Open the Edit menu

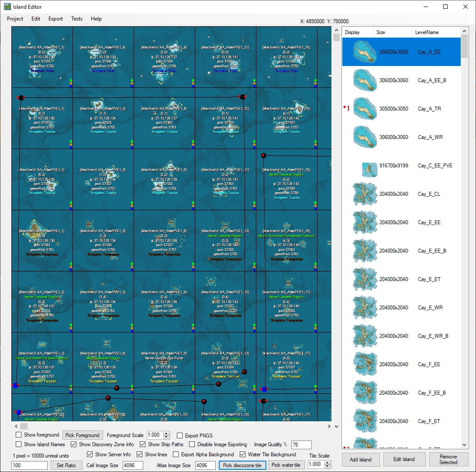(x=35, y=19)
